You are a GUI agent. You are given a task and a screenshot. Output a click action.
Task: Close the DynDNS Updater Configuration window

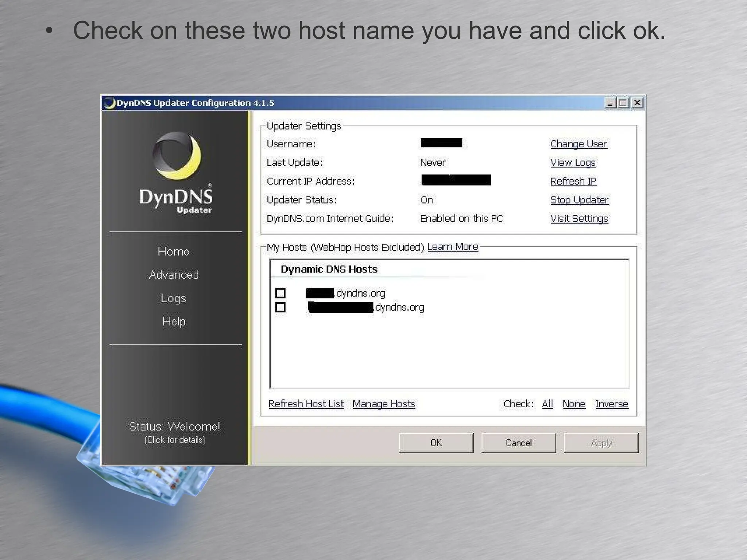[637, 103]
